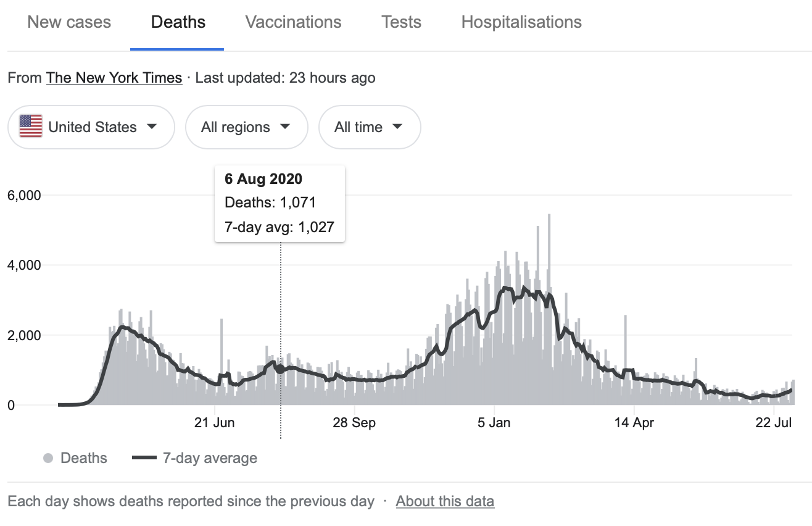The width and height of the screenshot is (812, 526).
Task: Click the 28 Sep date axis label
Action: (x=354, y=423)
